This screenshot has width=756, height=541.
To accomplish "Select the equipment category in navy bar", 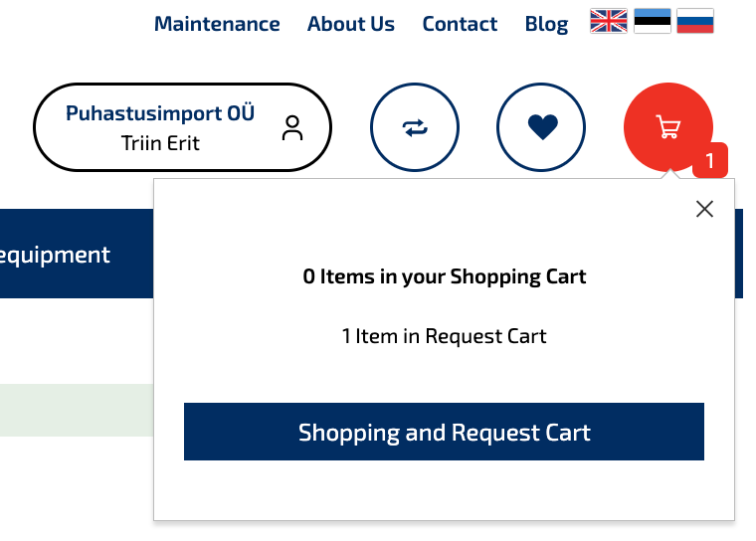I will point(55,255).
